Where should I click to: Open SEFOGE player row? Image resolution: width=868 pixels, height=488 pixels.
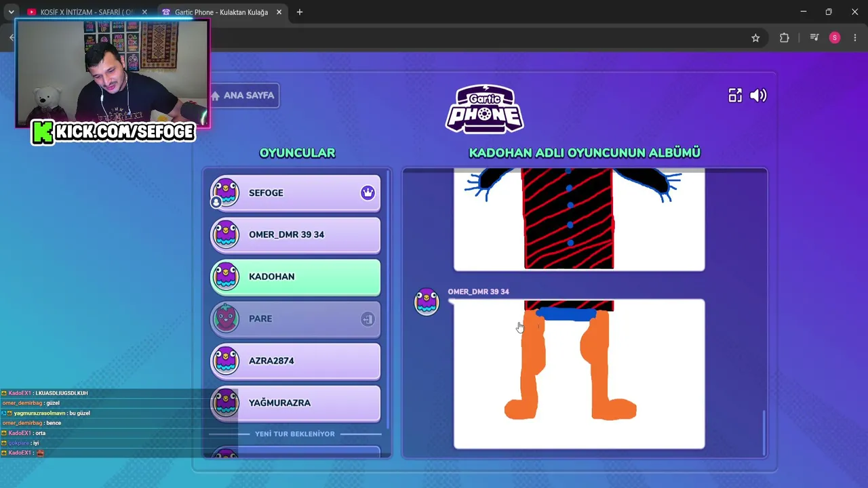[295, 193]
